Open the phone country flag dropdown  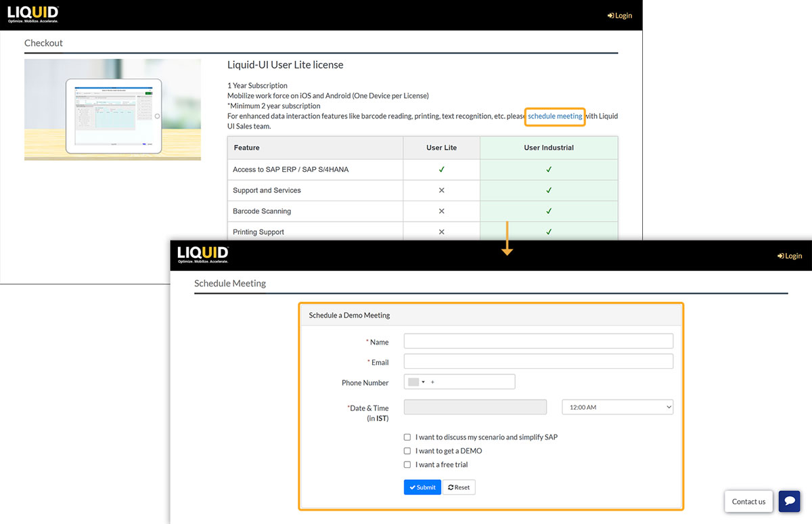tap(416, 382)
